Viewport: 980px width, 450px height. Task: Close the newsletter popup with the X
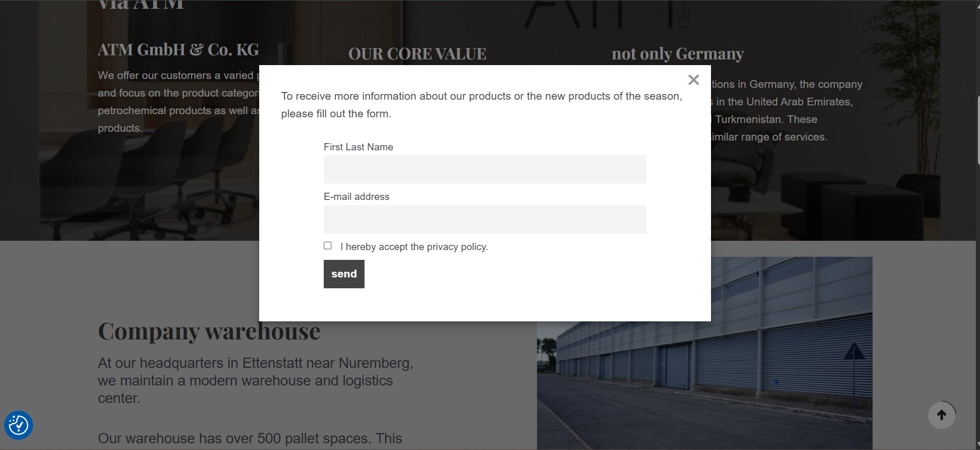pos(693,80)
